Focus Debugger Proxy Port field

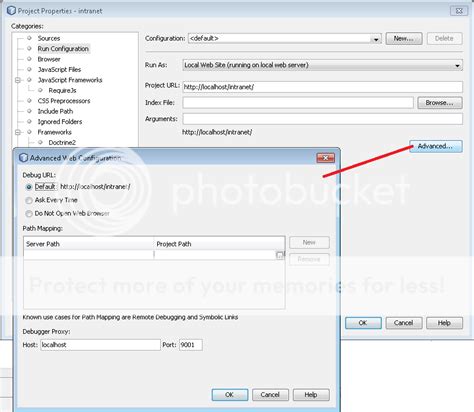pyautogui.click(x=191, y=345)
